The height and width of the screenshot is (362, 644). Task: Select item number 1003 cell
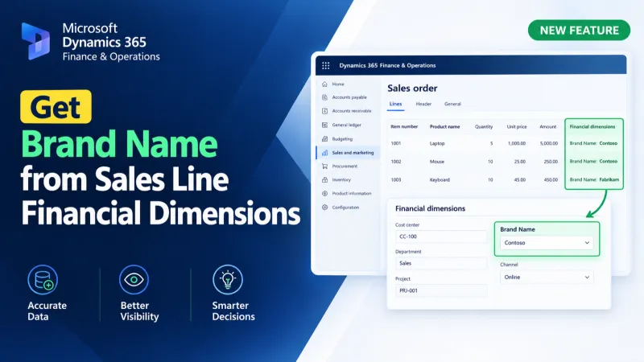point(396,179)
